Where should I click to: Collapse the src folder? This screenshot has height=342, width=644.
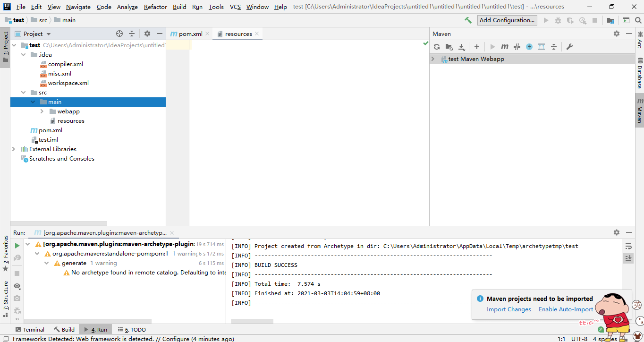click(24, 93)
